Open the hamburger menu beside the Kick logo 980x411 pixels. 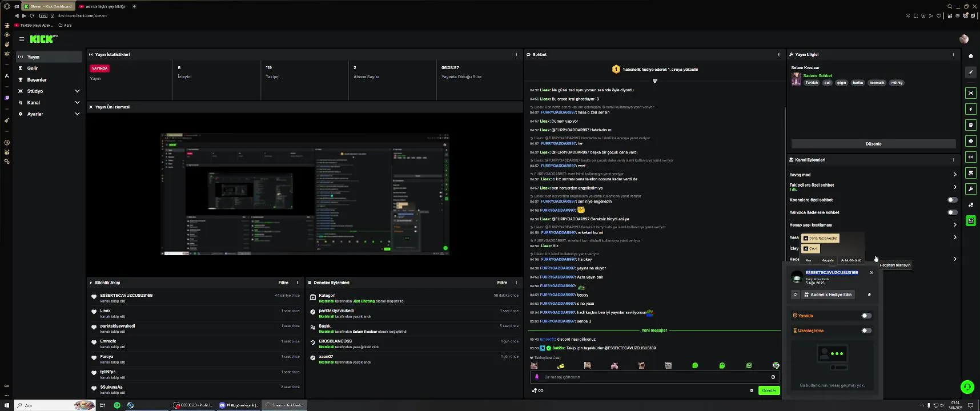coord(21,39)
